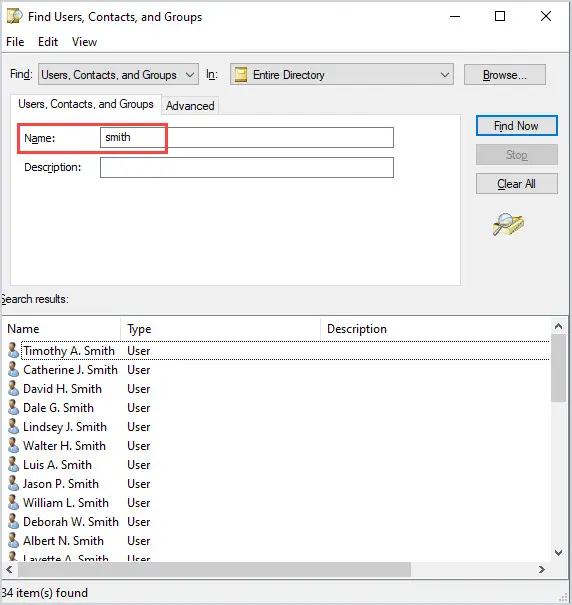Click the Find window title icon
572x605 pixels.
tap(15, 17)
